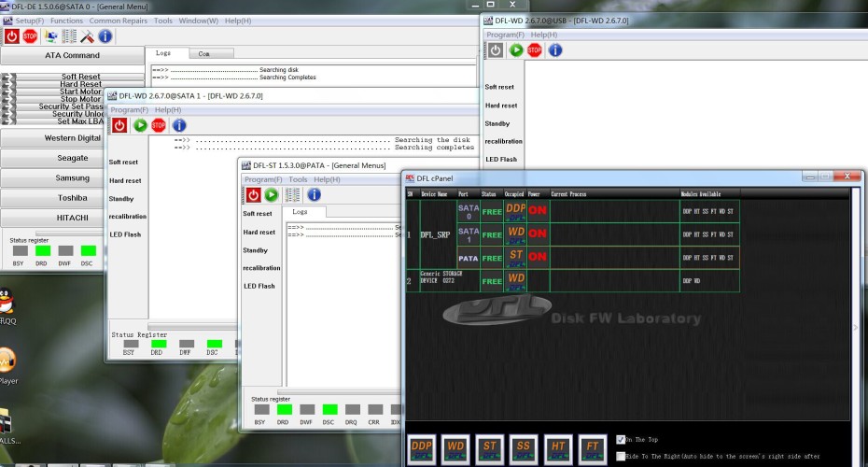Click the sector list icon in DFL-DE toolbar

pyautogui.click(x=69, y=36)
